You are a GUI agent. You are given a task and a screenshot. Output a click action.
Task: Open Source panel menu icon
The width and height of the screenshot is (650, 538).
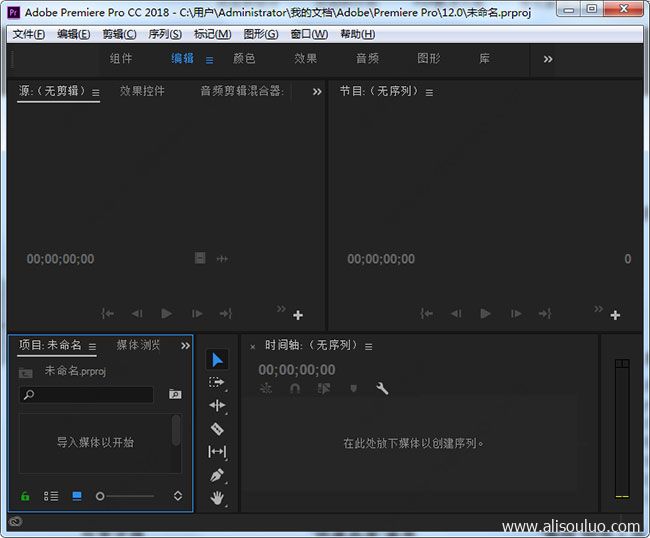tap(96, 92)
